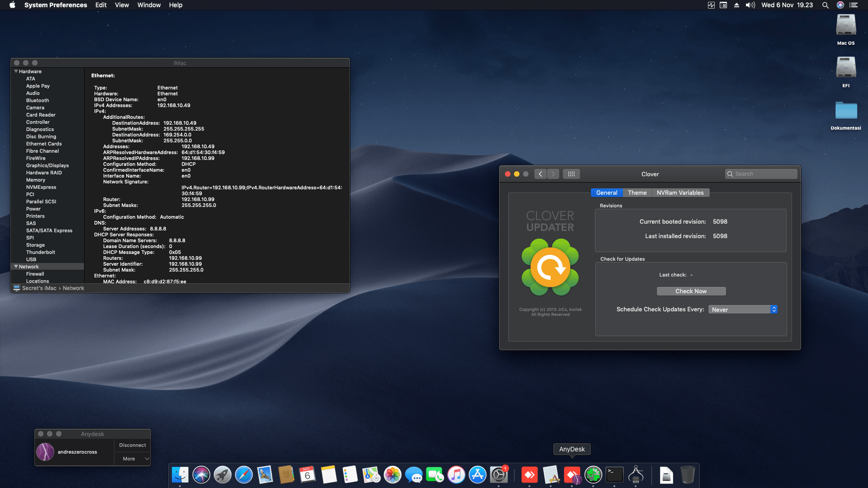This screenshot has height=488, width=868.
Task: Select Graphics/Displays in sidebar
Action: (47, 165)
